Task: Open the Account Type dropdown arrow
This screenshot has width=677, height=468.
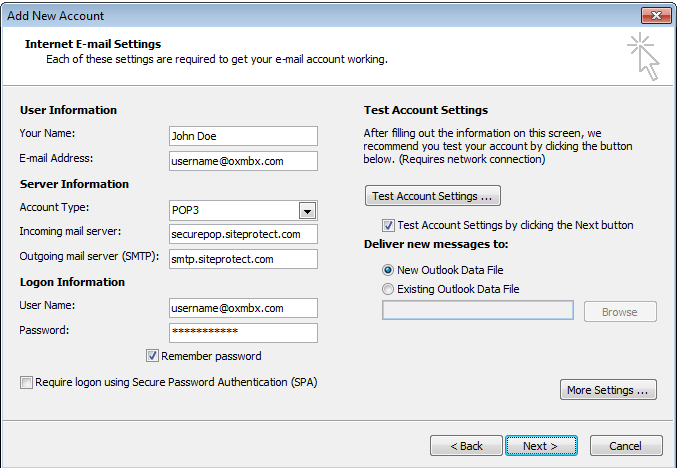Action: click(x=307, y=210)
